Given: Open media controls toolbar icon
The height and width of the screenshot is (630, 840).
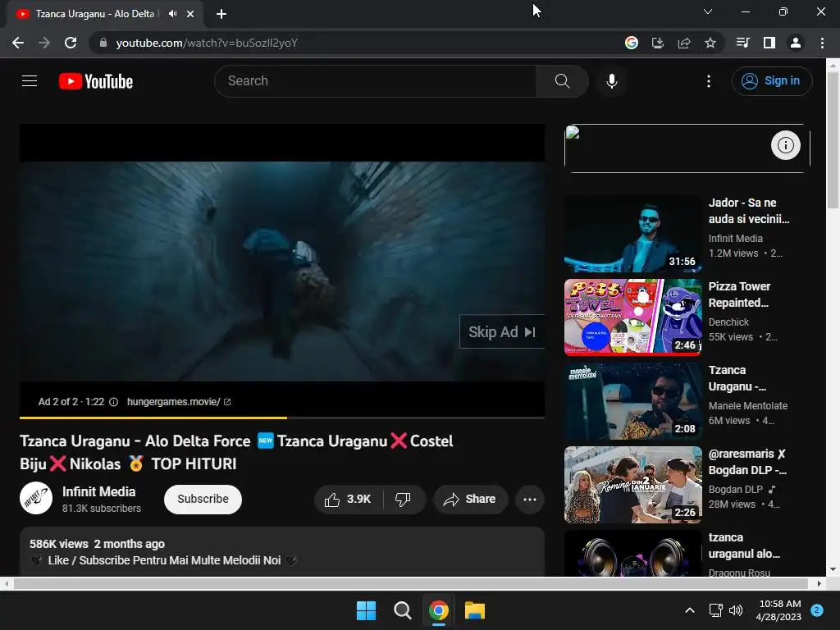Looking at the screenshot, I should click(742, 43).
